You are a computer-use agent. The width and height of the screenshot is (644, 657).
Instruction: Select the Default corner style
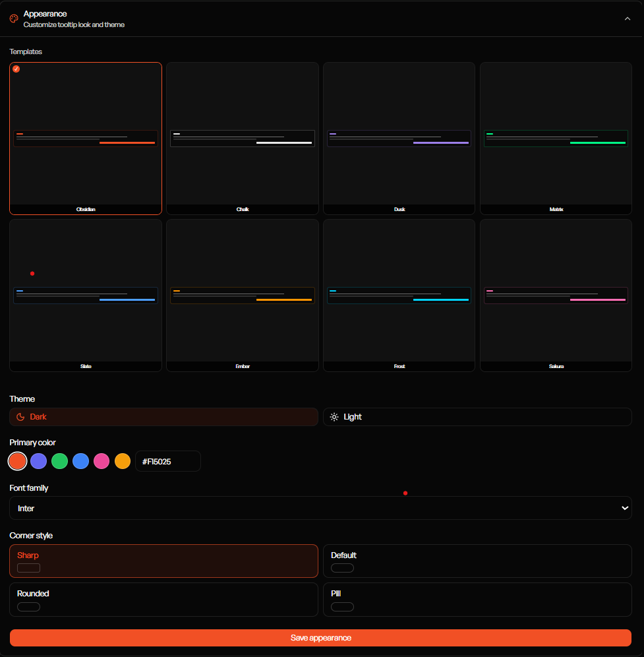[477, 561]
